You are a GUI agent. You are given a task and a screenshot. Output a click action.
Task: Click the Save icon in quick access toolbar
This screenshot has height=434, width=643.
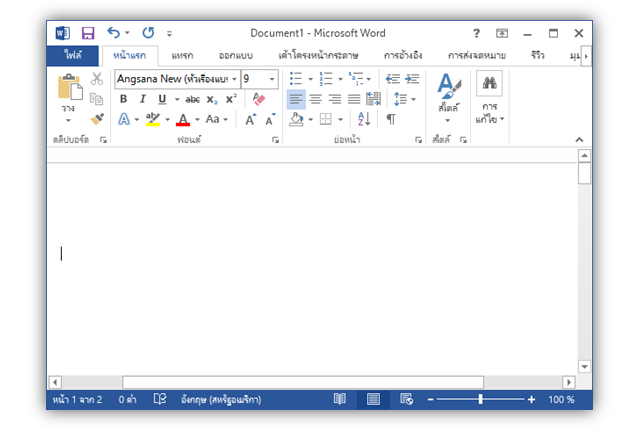click(88, 33)
